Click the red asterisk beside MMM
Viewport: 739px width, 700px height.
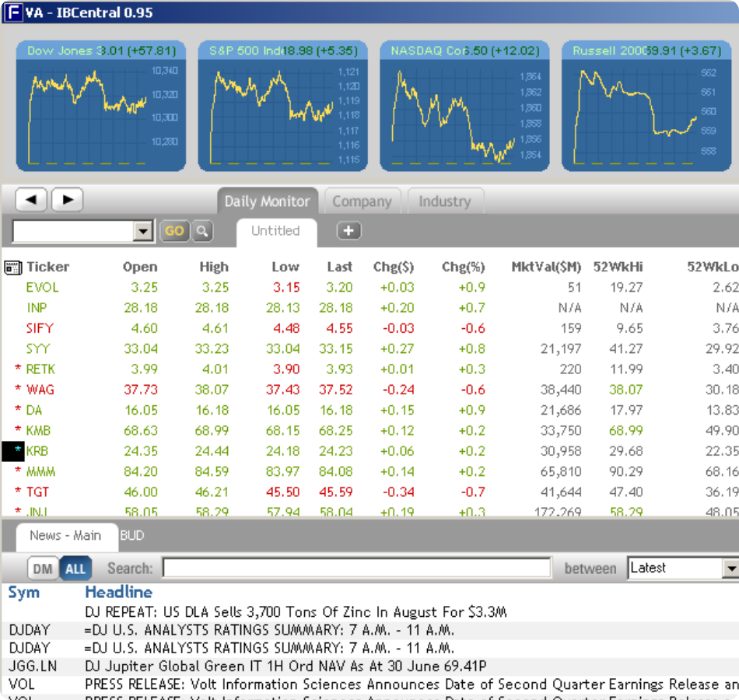coord(18,471)
